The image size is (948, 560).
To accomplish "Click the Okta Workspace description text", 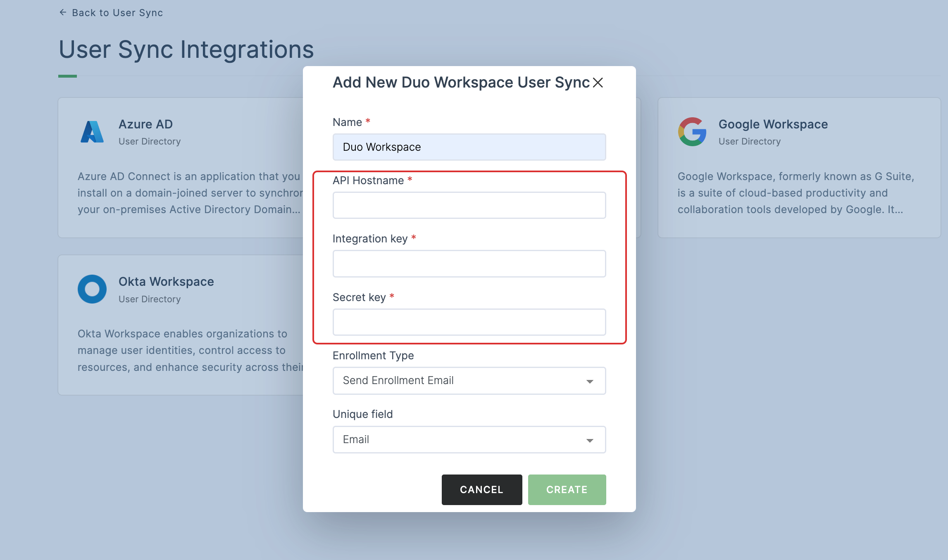I will tap(191, 350).
